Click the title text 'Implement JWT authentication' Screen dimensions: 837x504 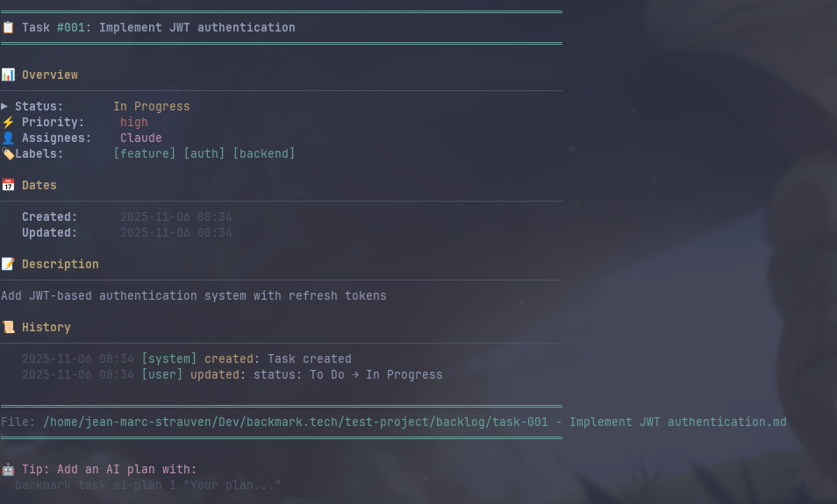[197, 27]
